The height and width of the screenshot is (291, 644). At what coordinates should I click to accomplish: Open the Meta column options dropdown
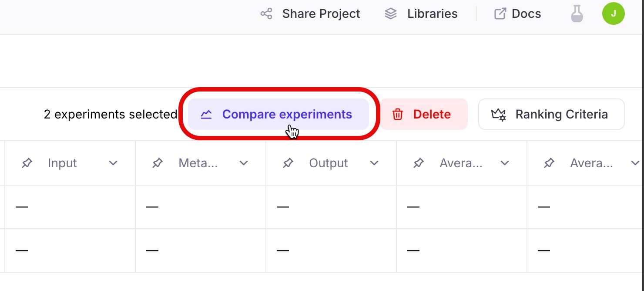244,163
